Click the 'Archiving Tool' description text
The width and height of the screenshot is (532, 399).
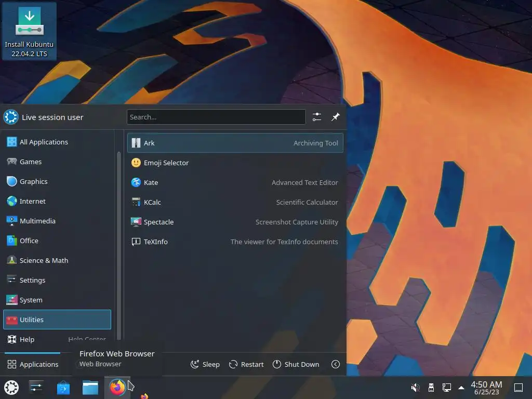click(x=315, y=143)
